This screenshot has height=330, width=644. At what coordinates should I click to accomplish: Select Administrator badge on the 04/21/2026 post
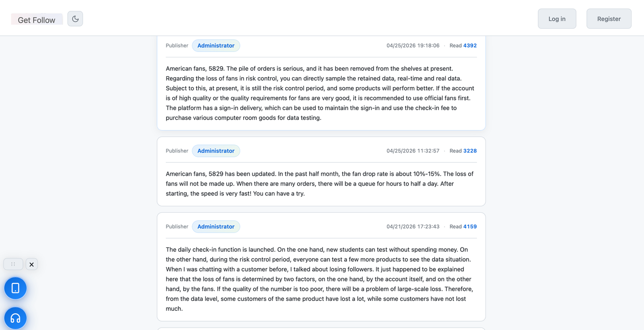216,227
